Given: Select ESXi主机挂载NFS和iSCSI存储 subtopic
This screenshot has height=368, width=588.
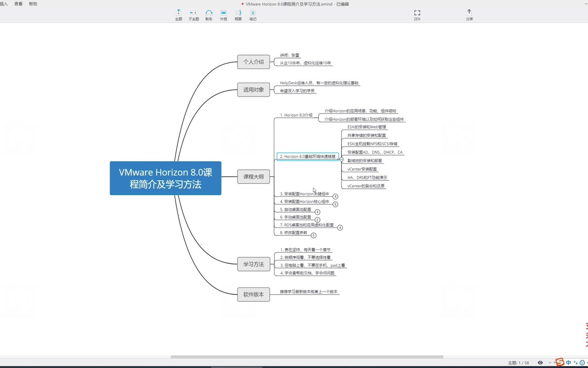Looking at the screenshot, I should [372, 144].
